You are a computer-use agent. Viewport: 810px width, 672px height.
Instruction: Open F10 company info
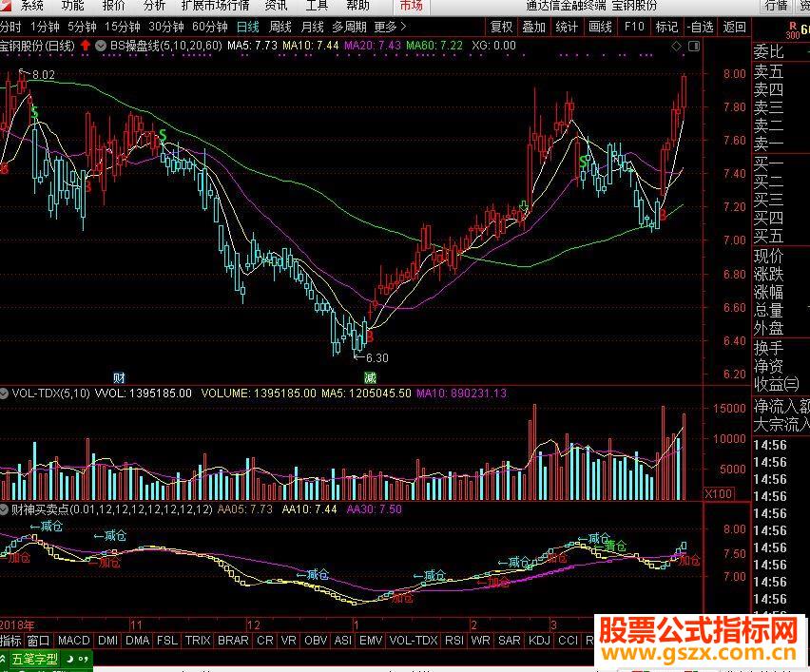634,27
